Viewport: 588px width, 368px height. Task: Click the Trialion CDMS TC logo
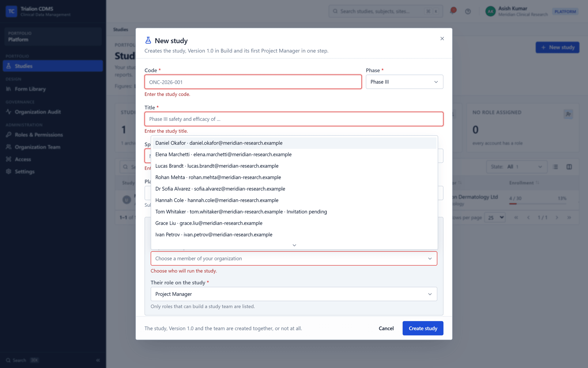pyautogui.click(x=11, y=11)
